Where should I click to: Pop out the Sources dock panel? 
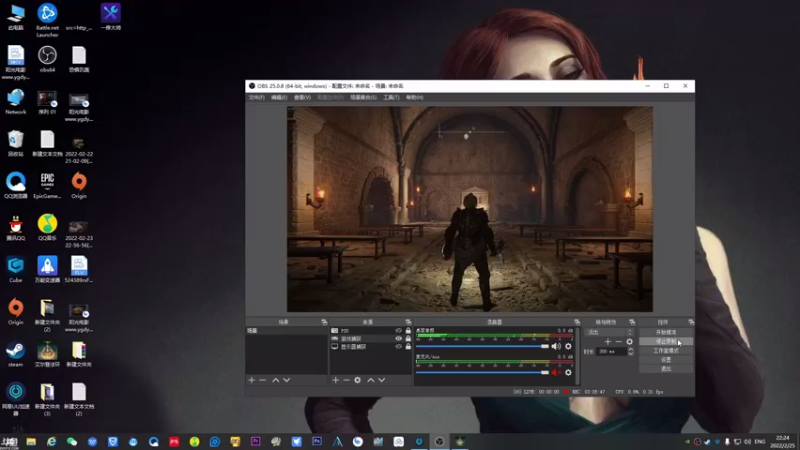[x=408, y=322]
